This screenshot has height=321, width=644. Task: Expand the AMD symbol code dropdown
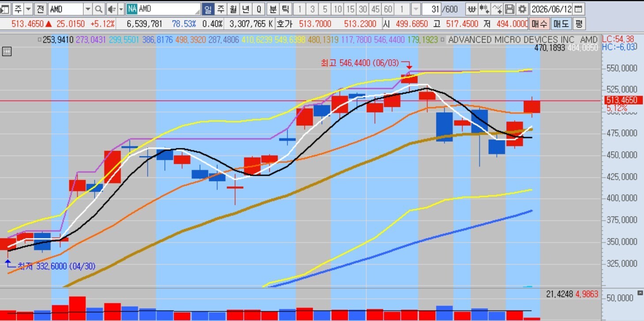(x=87, y=9)
